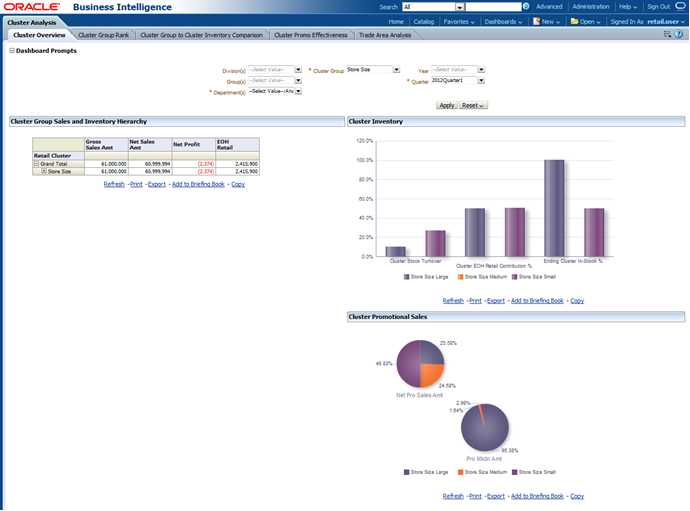Refresh the Cluster Promotional Sales charts
Viewport: 690px width, 511px height.
pos(453,496)
